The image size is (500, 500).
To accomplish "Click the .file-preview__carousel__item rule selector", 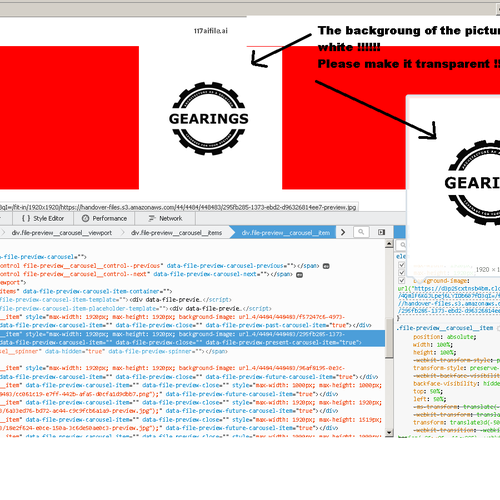I will click(x=445, y=328).
